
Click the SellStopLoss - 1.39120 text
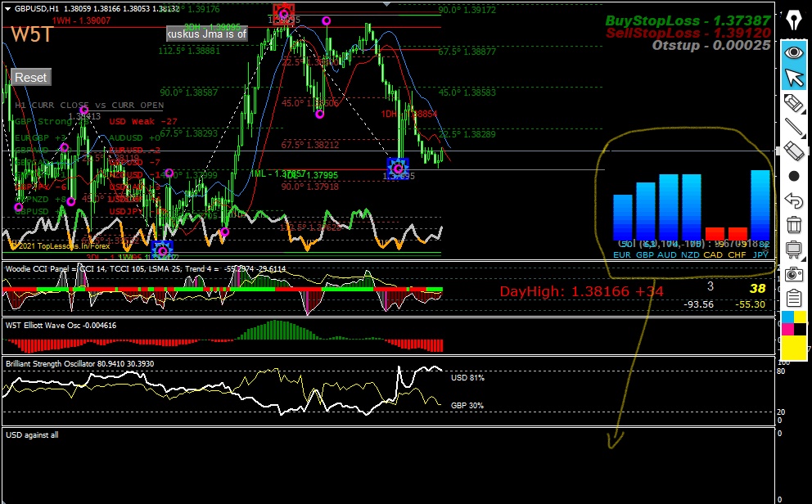[x=688, y=33]
